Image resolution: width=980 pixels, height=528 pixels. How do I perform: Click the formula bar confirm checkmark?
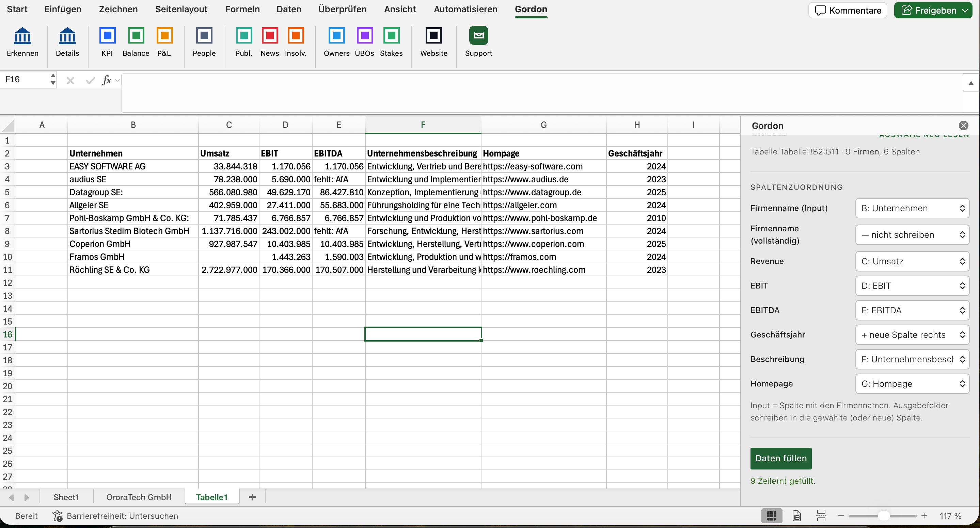pyautogui.click(x=90, y=80)
